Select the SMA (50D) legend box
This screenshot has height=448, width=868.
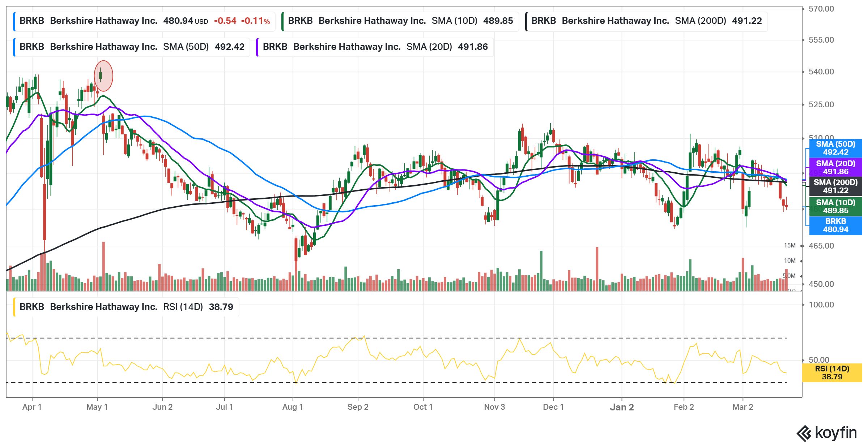point(132,47)
